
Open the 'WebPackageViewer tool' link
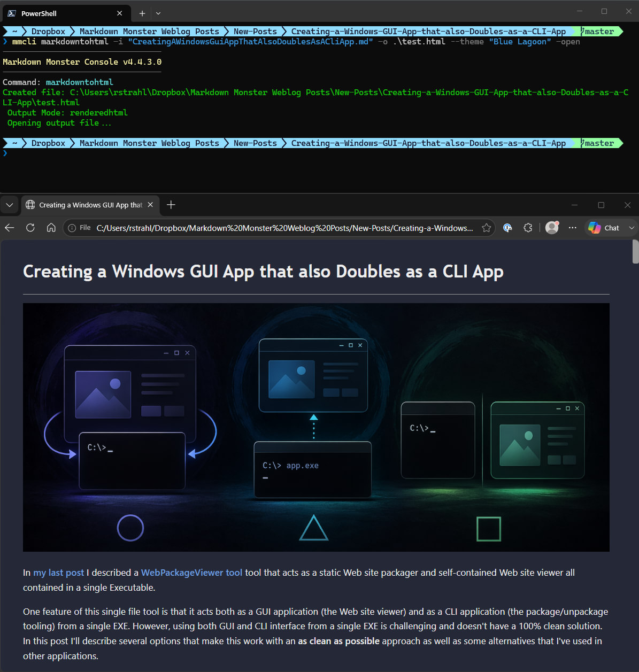pos(192,573)
